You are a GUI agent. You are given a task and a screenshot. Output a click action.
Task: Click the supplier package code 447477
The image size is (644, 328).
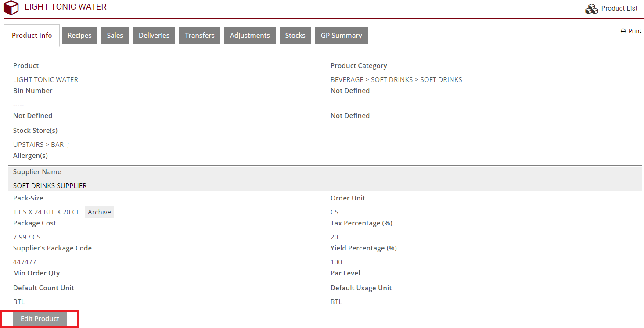pyautogui.click(x=25, y=262)
